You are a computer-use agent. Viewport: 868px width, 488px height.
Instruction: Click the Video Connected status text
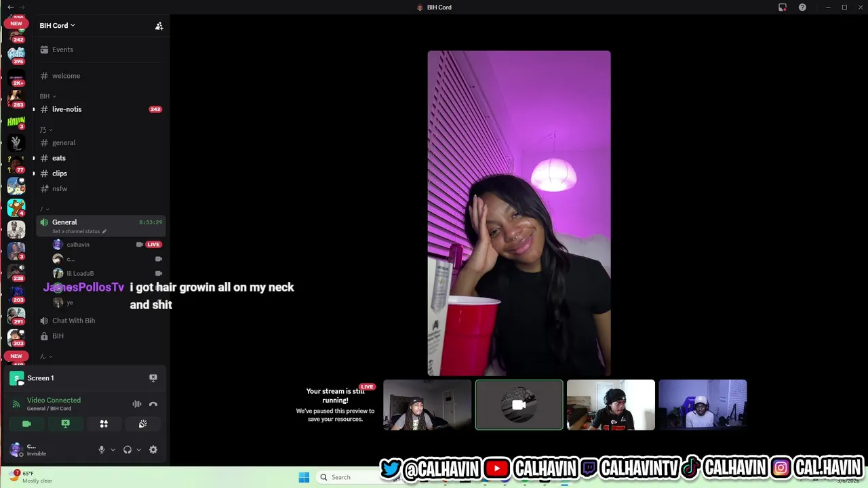[x=54, y=401]
